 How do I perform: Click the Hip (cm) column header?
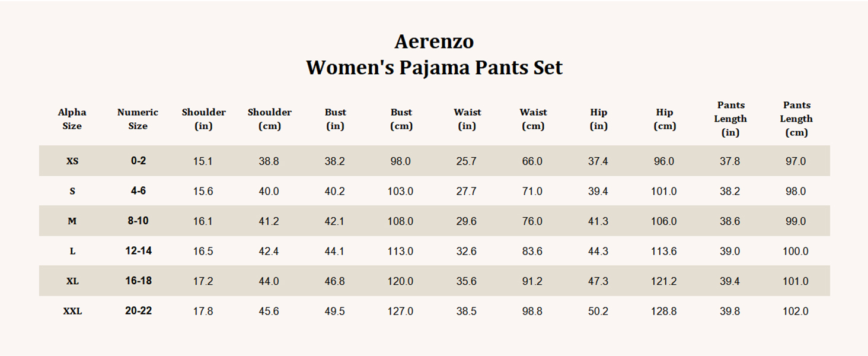click(x=665, y=119)
